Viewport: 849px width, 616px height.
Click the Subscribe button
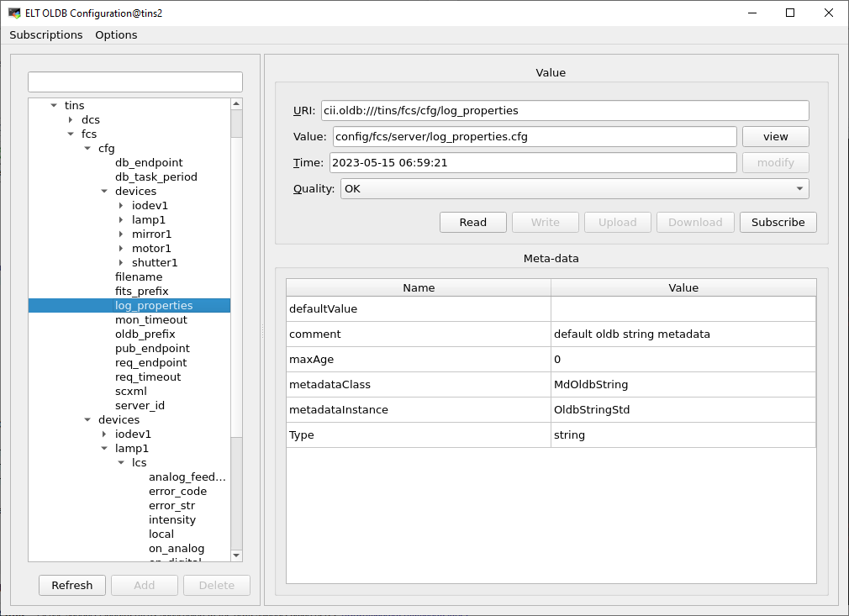click(x=778, y=222)
